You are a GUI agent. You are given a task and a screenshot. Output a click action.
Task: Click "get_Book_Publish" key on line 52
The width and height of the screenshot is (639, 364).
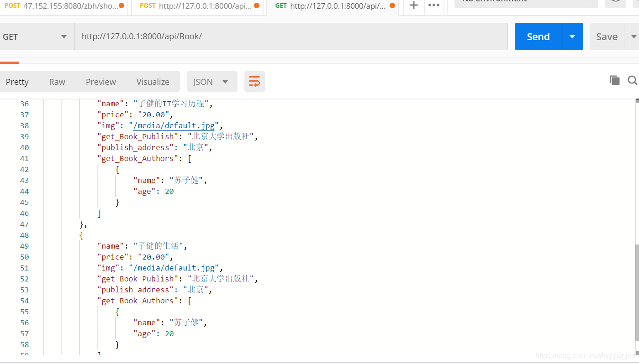pos(137,279)
